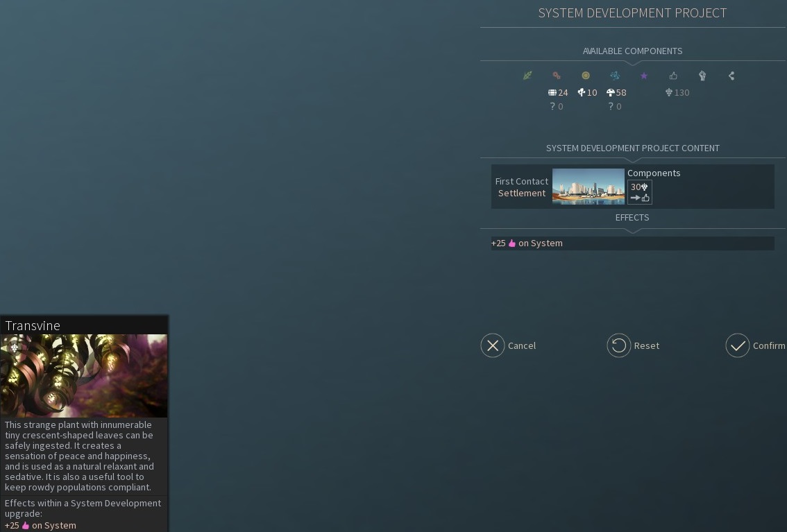Remove the 30 Transvine component slot

pos(639,192)
